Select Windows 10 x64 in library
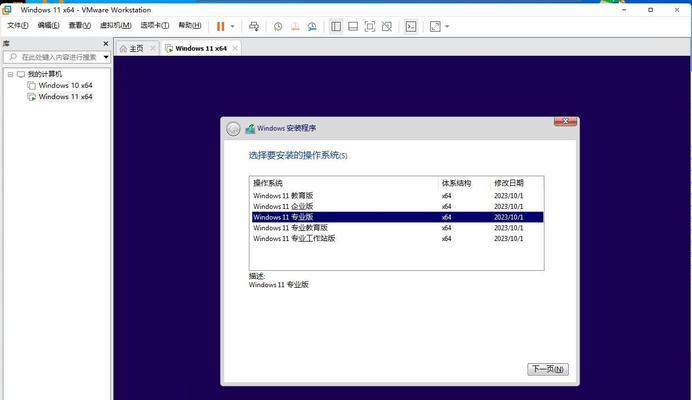Screen dimensions: 692x400 (x=65, y=85)
